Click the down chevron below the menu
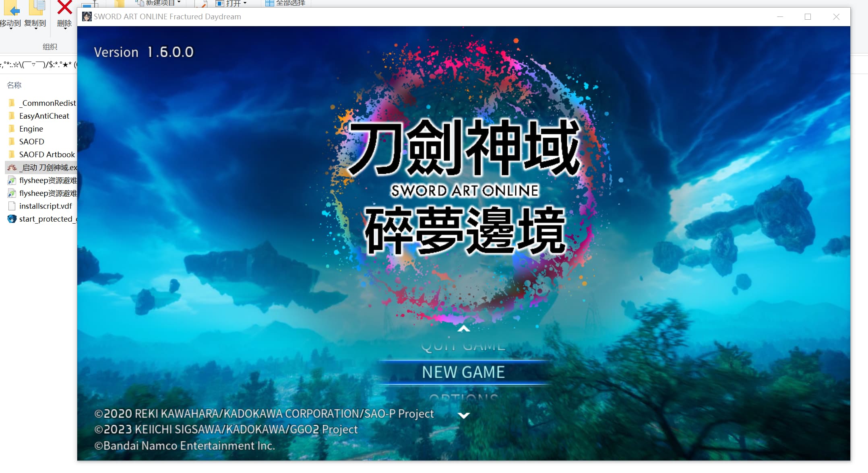 click(x=464, y=415)
